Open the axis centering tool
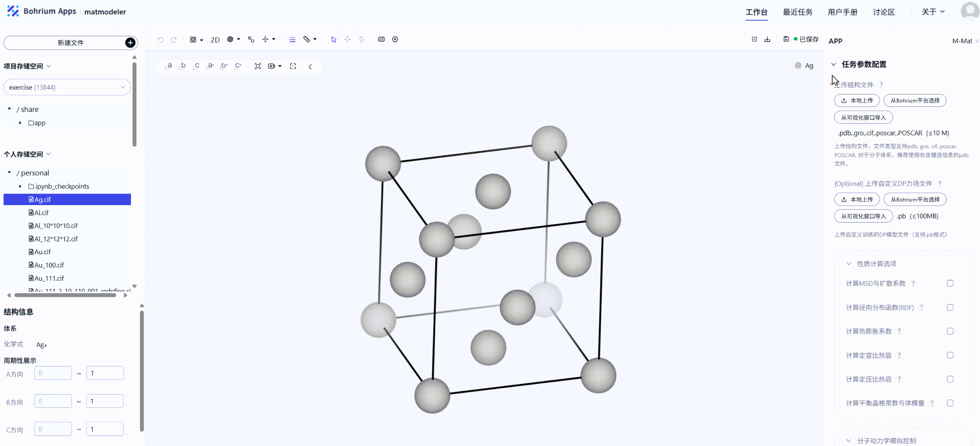This screenshot has width=980, height=446. (268, 39)
